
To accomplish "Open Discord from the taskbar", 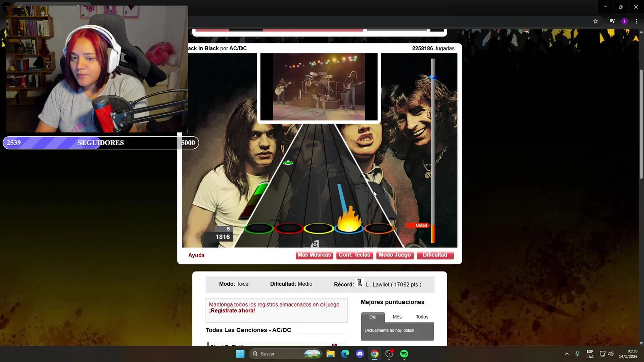I will coord(360,354).
